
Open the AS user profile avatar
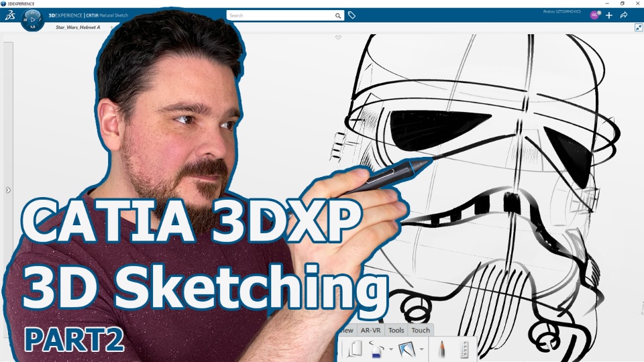tap(595, 15)
